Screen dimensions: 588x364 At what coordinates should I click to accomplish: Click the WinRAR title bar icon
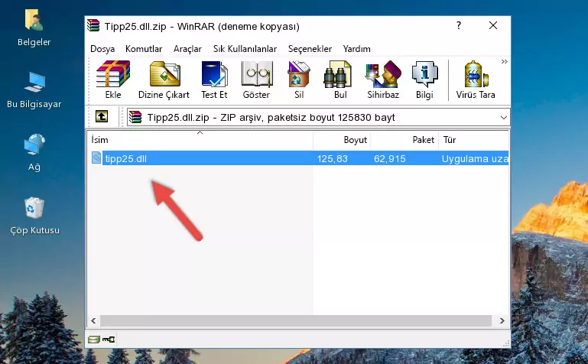pos(93,25)
